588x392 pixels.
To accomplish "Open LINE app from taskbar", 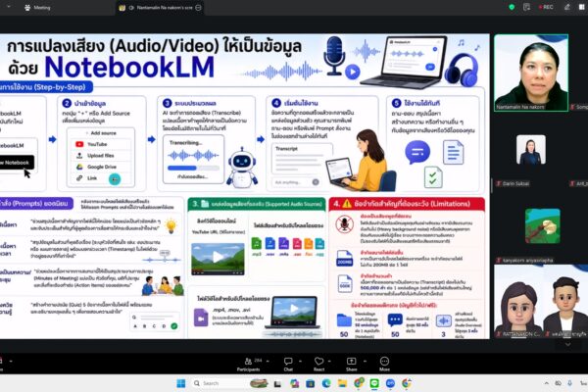I will tap(374, 383).
